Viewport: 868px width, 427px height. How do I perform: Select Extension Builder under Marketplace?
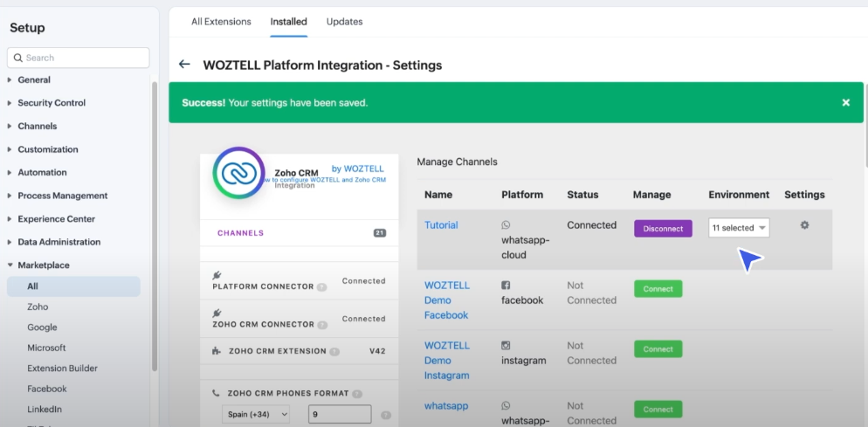pyautogui.click(x=63, y=368)
